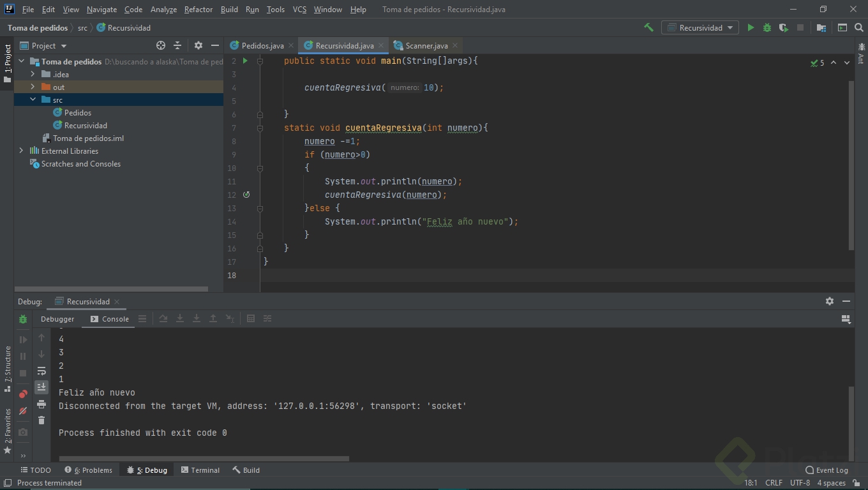Clear all console output with trash icon
Screen dimensions: 868x490
[41, 420]
